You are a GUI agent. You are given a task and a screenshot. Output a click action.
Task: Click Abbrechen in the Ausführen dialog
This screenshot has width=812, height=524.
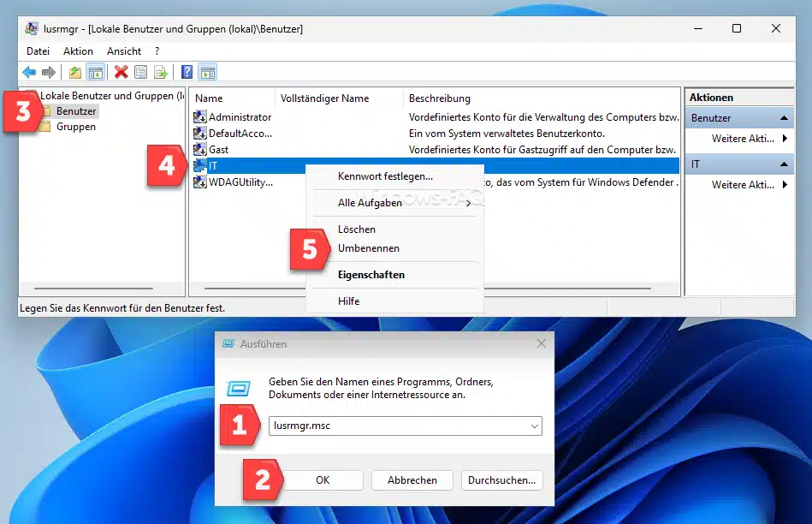(x=412, y=480)
